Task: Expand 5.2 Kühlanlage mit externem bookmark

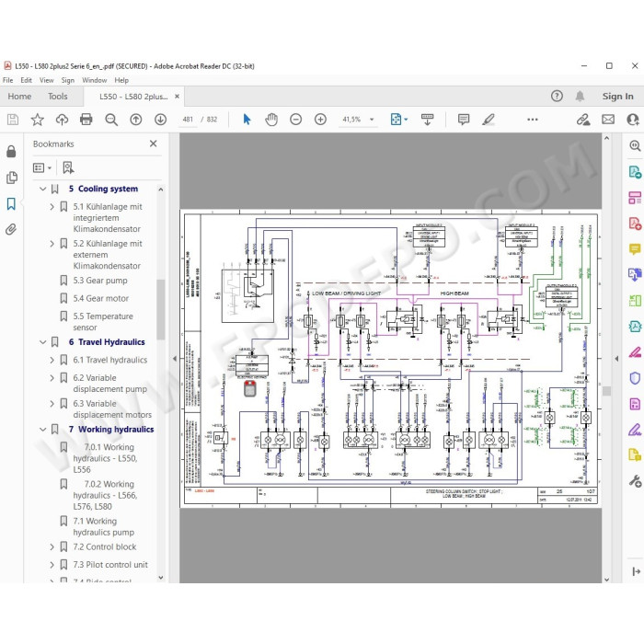Action: (52, 244)
